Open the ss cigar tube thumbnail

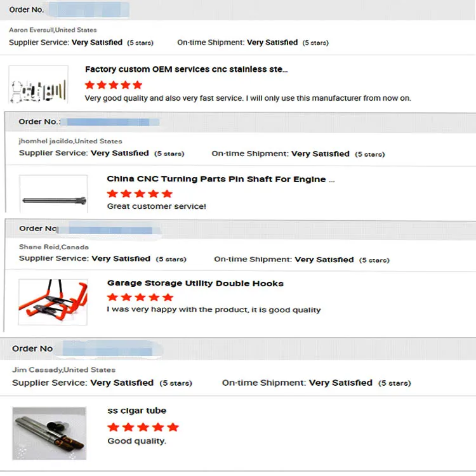pyautogui.click(x=49, y=433)
